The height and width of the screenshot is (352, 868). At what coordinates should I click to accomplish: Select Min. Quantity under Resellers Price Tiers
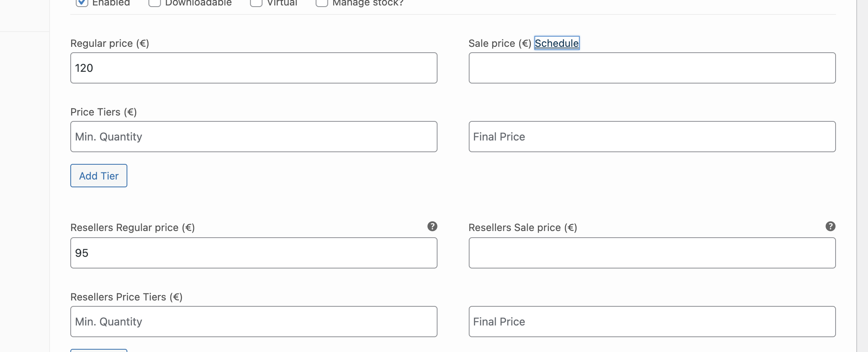(254, 322)
